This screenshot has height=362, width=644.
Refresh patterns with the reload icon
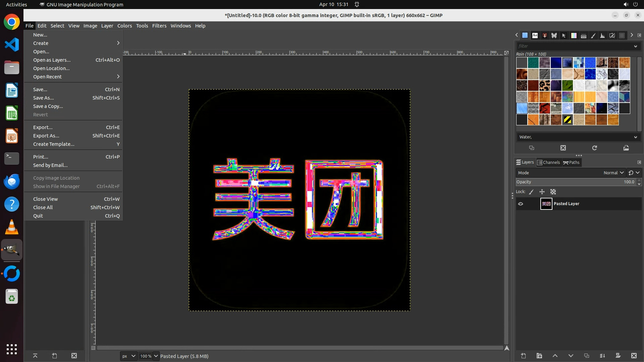(594, 148)
